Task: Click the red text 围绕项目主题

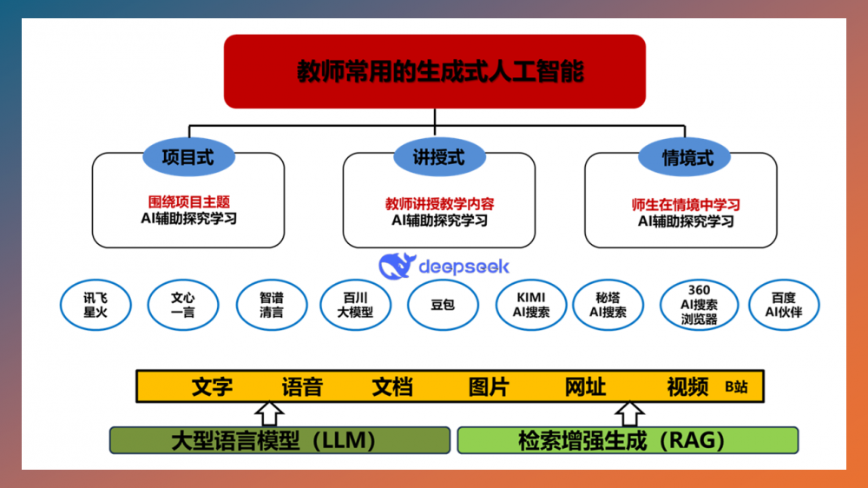Action: pyautogui.click(x=188, y=202)
